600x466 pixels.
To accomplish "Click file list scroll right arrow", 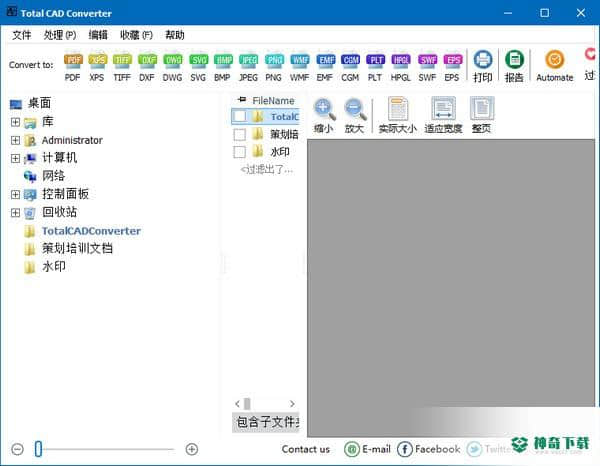I will tap(292, 404).
